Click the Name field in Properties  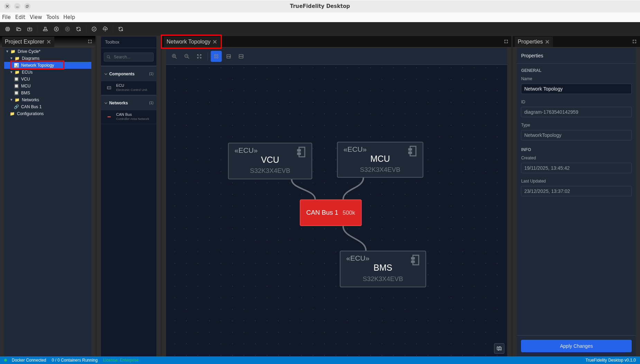(576, 89)
